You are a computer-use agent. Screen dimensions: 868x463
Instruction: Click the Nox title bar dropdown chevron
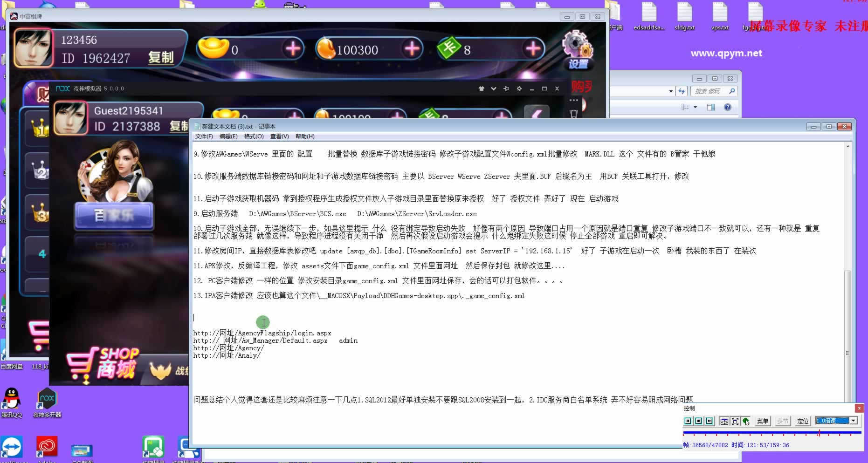click(494, 89)
